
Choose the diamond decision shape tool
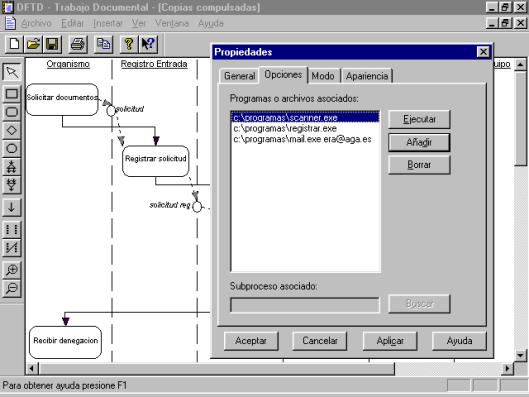12,130
